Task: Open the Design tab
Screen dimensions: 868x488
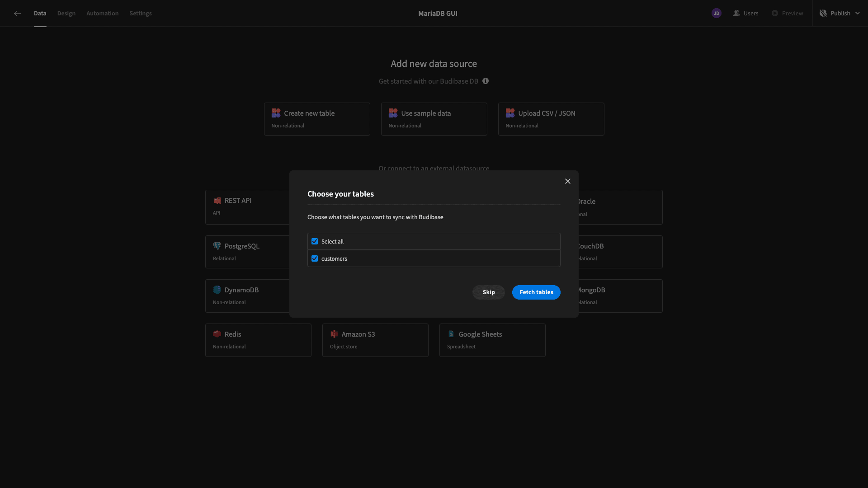Action: coord(66,14)
